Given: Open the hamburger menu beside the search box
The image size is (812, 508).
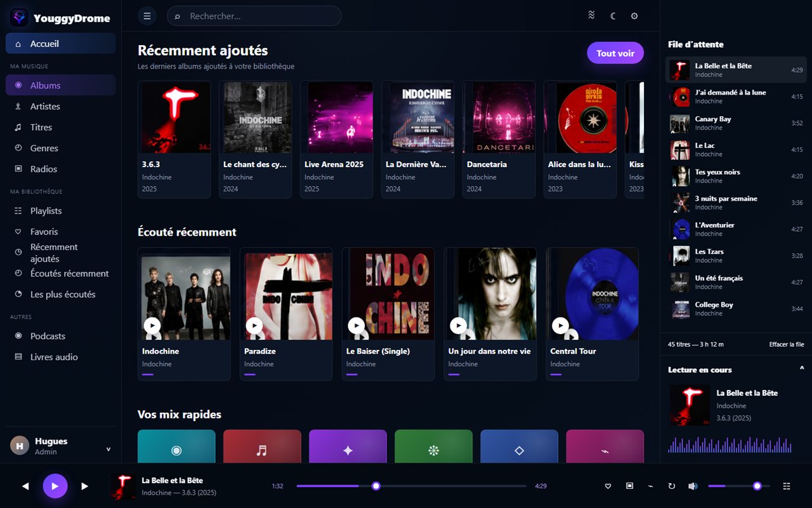Looking at the screenshot, I should click(x=147, y=16).
